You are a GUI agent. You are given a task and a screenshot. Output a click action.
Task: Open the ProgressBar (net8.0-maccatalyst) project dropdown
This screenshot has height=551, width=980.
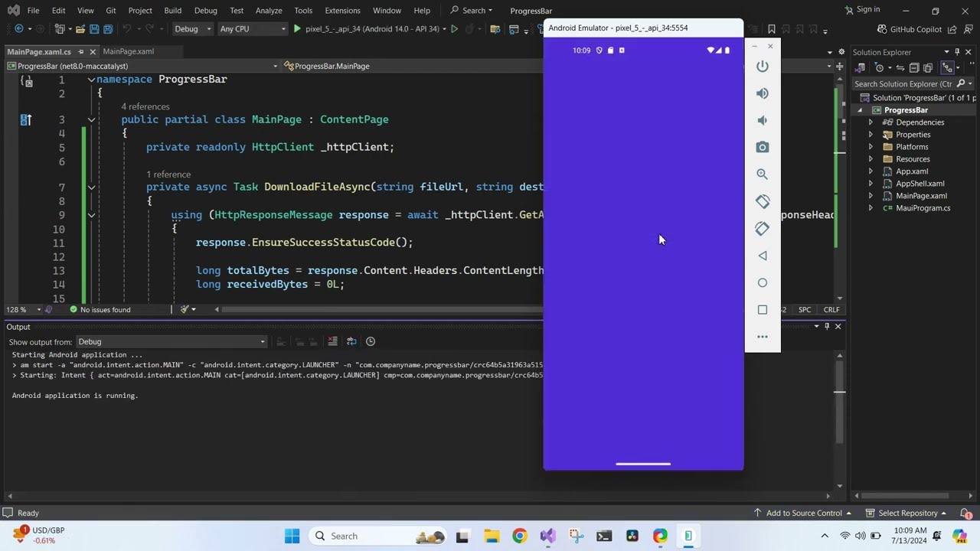(142, 66)
